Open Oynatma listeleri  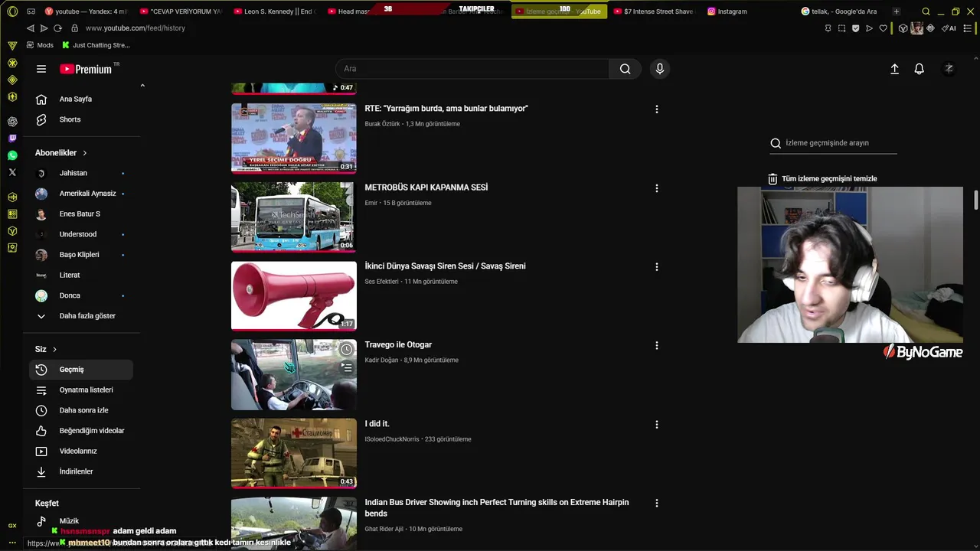80,390
